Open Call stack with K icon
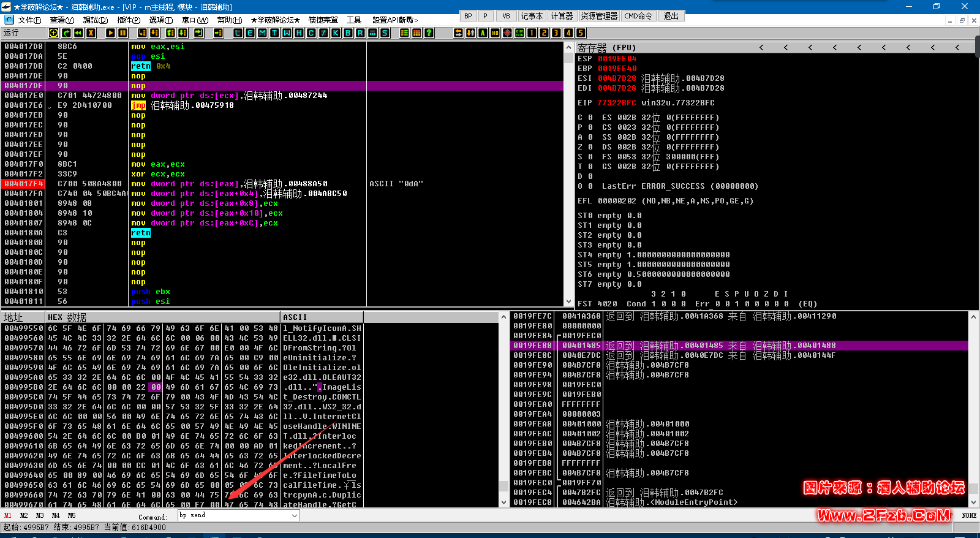The width and height of the screenshot is (980, 538). 336,33
